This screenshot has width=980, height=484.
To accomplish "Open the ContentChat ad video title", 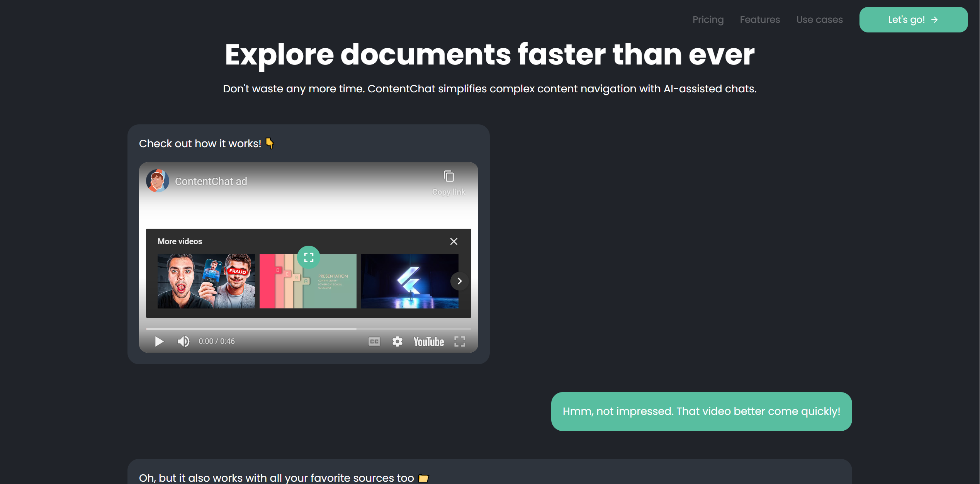I will pos(211,182).
